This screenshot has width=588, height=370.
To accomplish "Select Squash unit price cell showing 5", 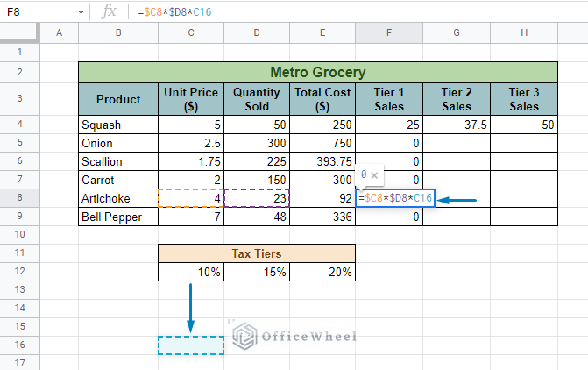I will click(191, 125).
